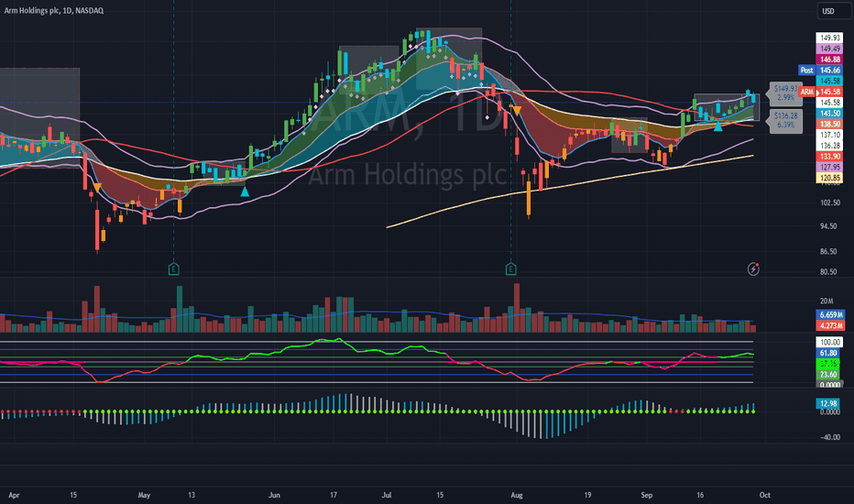Click the Apr label on time axis
Screen dimensions: 854x504
click(14, 495)
